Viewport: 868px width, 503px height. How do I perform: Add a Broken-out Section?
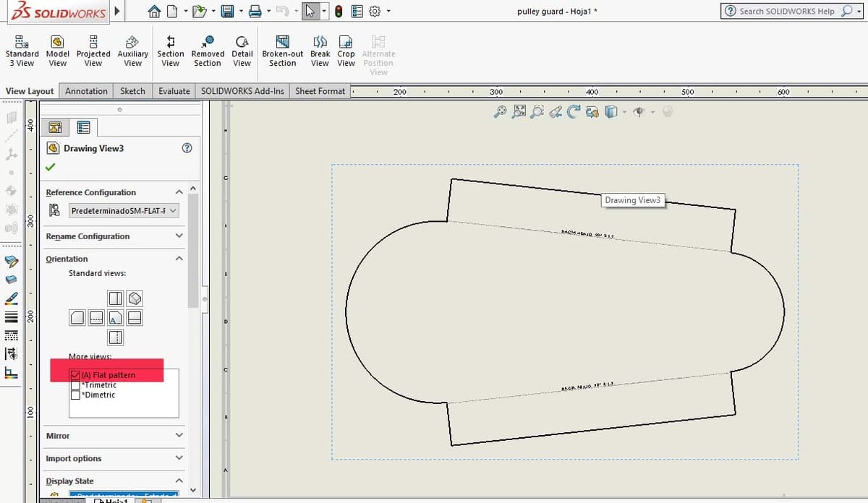[x=283, y=51]
